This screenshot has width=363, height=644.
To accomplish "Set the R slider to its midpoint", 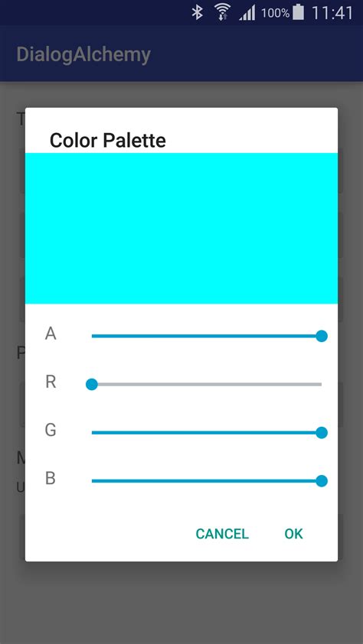I will coord(206,385).
